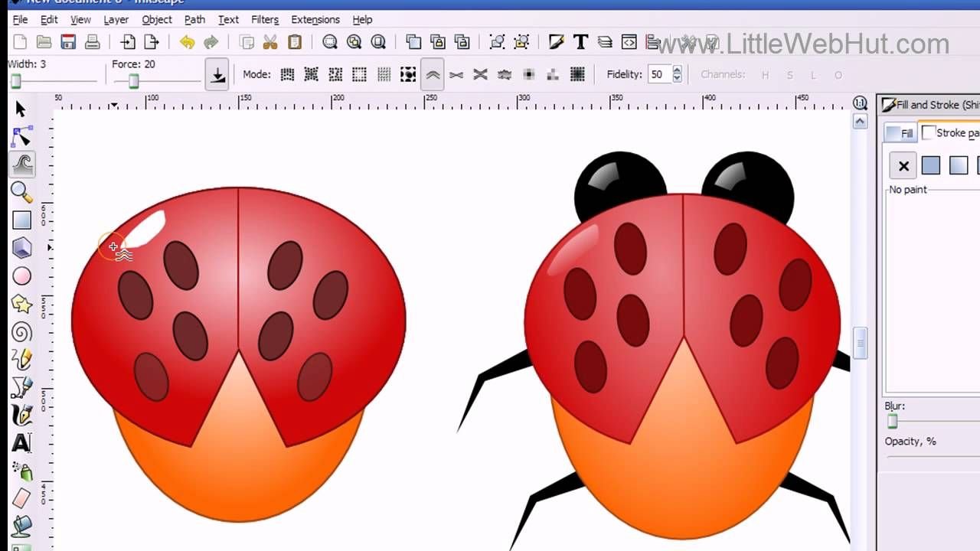Open the Text and Font dialog icon
The width and height of the screenshot is (980, 551).
tap(580, 42)
